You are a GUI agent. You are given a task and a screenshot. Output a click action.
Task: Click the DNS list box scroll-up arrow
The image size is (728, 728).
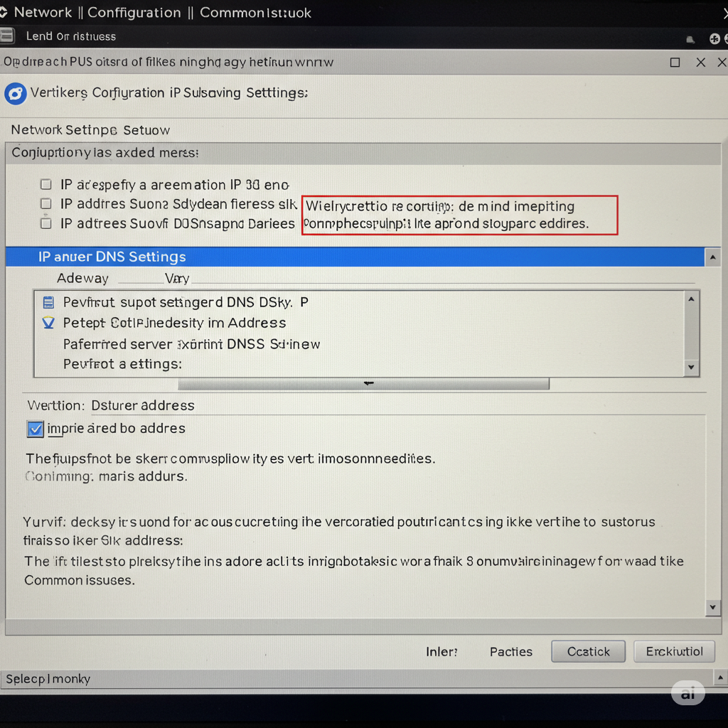point(691,299)
